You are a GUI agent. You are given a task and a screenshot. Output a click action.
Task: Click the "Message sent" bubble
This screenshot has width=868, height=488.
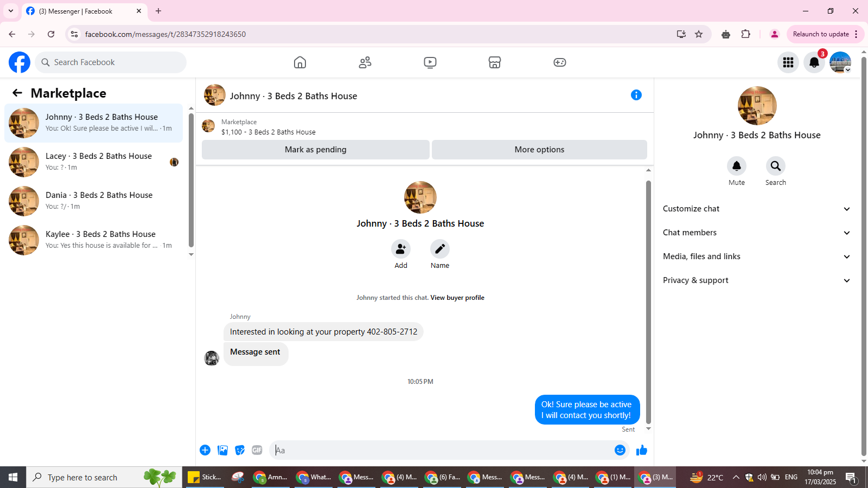(256, 353)
